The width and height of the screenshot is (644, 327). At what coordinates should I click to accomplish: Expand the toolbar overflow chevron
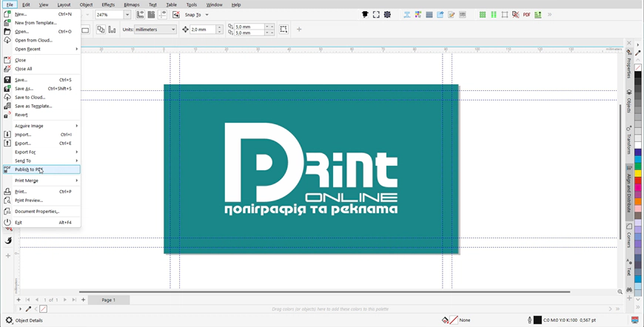pos(549,15)
